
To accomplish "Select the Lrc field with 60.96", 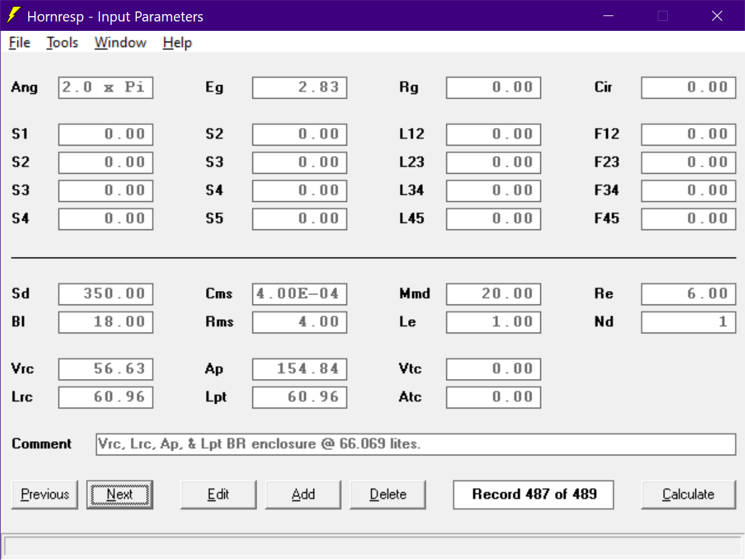I will point(105,397).
